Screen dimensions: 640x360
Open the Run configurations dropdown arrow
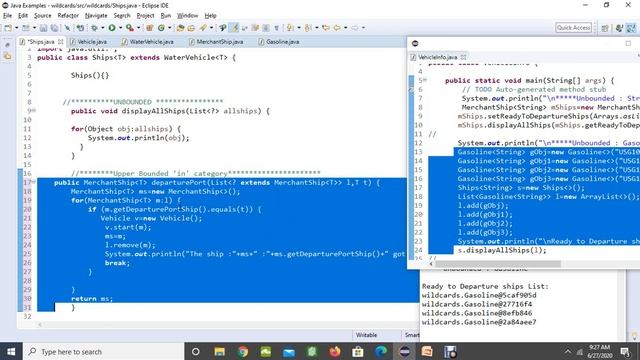[120, 28]
